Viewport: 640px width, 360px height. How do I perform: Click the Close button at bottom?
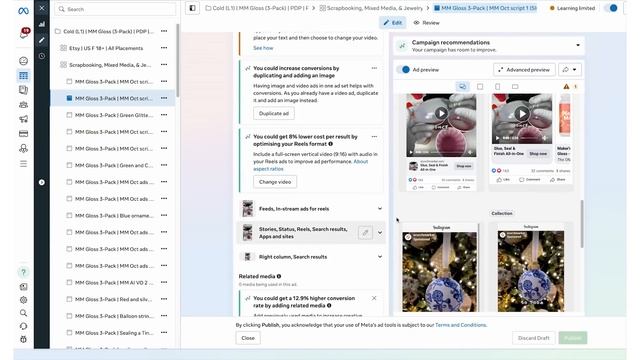click(x=248, y=338)
